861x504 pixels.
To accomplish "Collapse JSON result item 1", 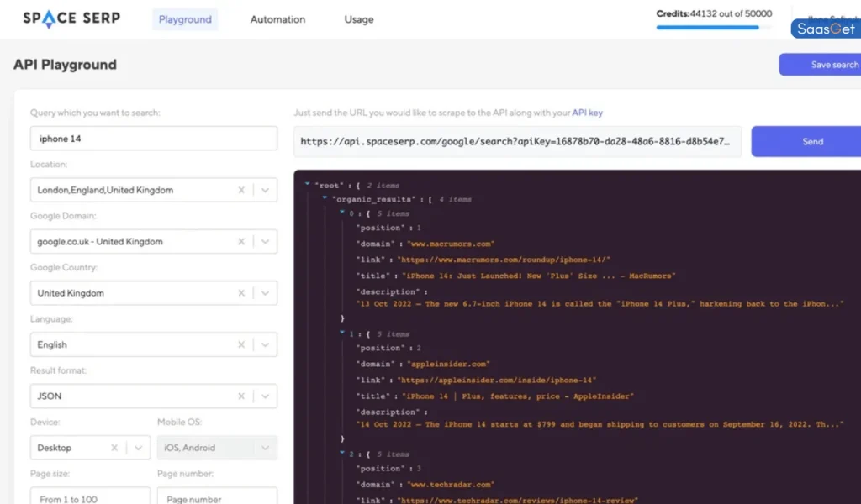I will pos(341,333).
